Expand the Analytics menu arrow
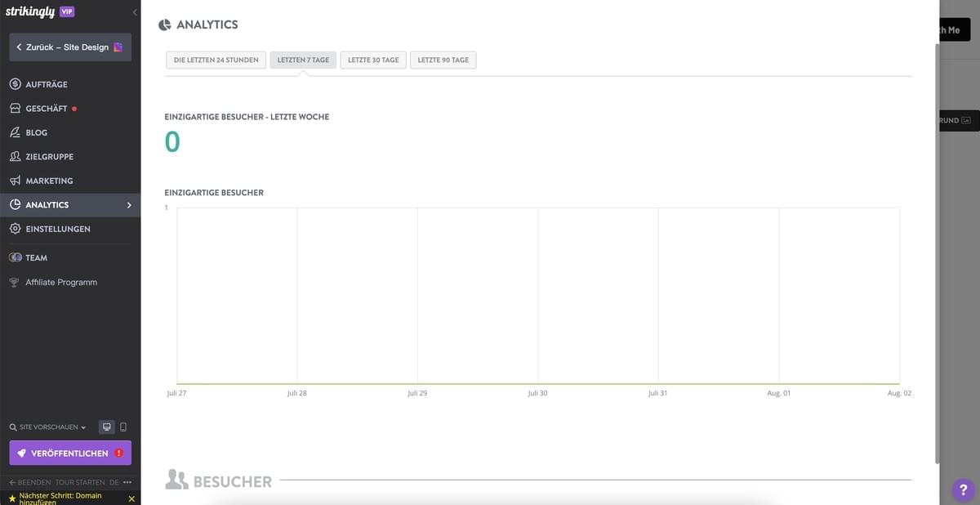This screenshot has height=505, width=980. coord(129,205)
